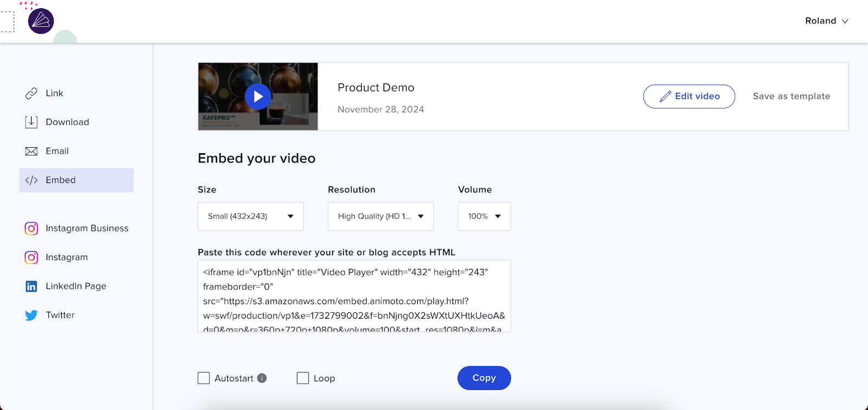868x410 pixels.
Task: Open the Volume dropdown
Action: click(x=484, y=216)
